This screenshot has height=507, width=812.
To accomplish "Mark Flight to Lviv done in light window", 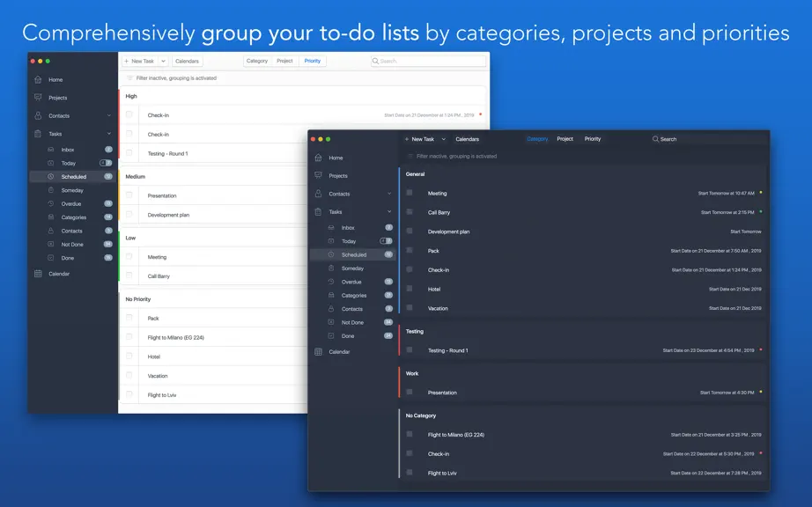I will (129, 394).
